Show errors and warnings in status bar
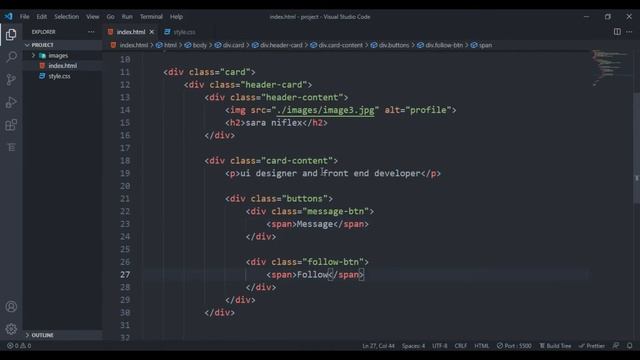The image size is (640, 360). 19,346
